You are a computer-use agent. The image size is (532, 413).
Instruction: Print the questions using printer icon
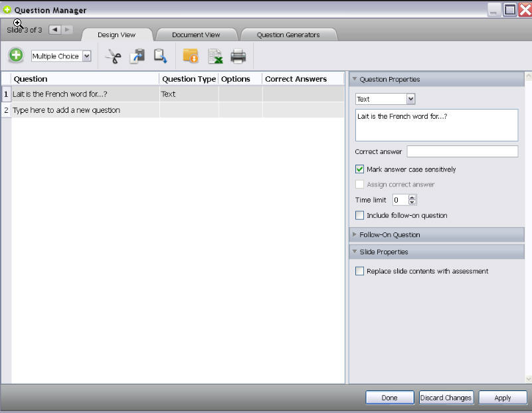pos(238,56)
